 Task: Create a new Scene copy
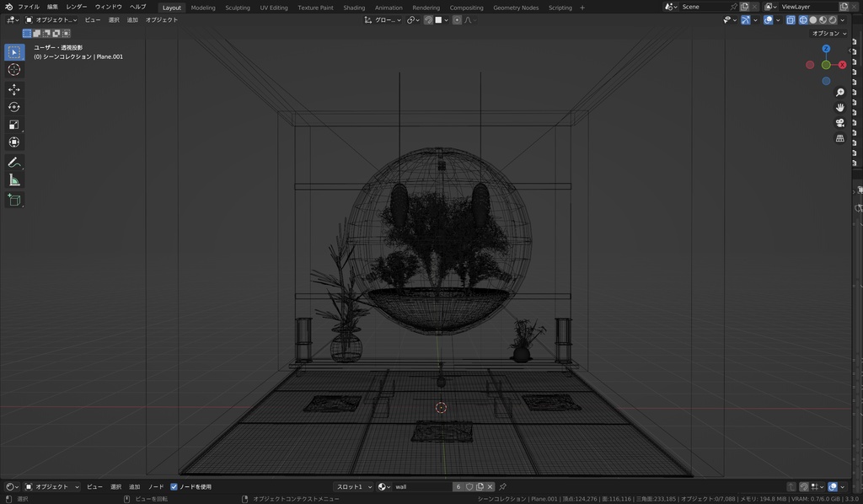coord(745,7)
